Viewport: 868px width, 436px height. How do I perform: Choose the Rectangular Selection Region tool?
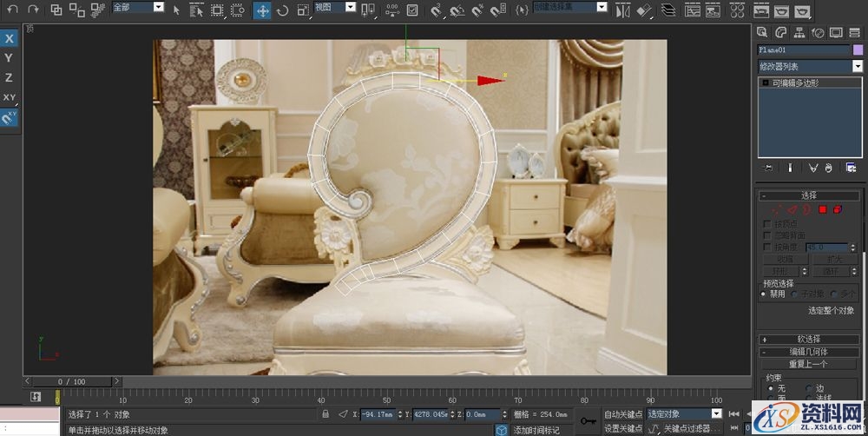217,10
